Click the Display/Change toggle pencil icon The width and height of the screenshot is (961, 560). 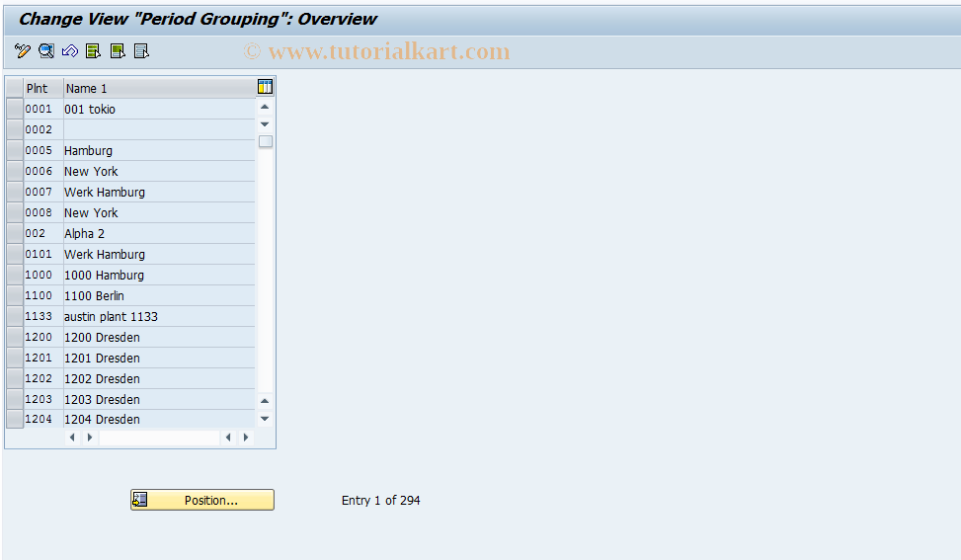pos(23,50)
